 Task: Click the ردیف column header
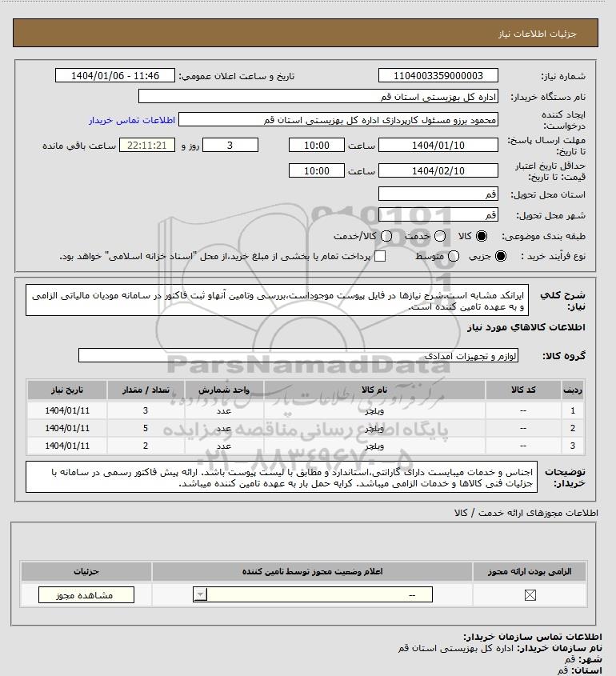click(x=573, y=390)
